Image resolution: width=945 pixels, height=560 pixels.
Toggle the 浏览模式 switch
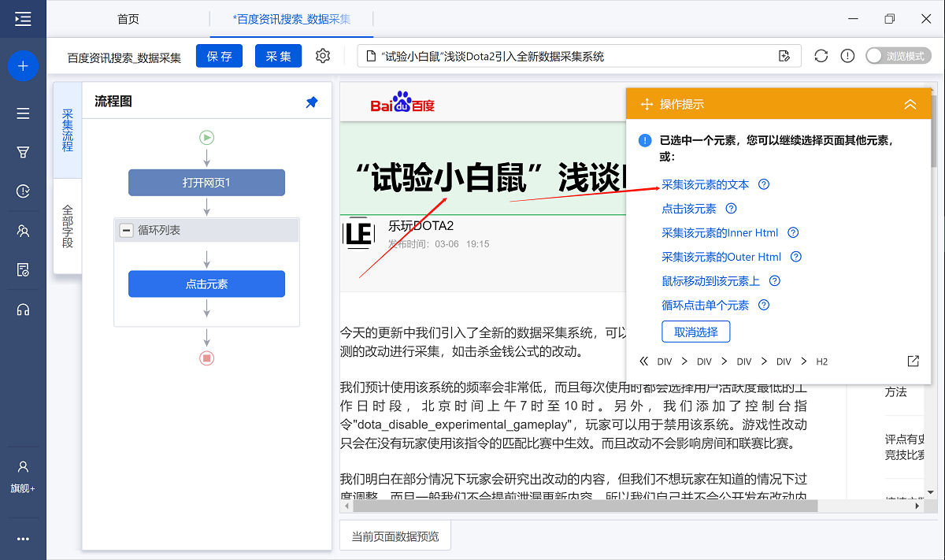[898, 56]
